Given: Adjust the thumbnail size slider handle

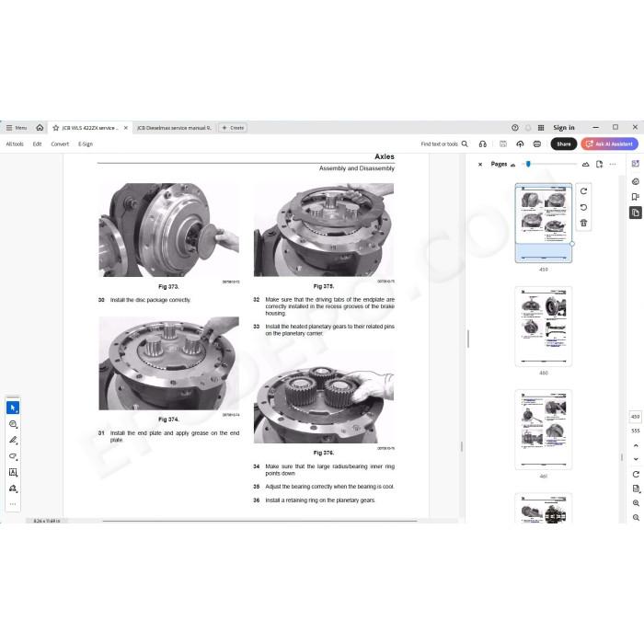Looking at the screenshot, I should coord(528,164).
